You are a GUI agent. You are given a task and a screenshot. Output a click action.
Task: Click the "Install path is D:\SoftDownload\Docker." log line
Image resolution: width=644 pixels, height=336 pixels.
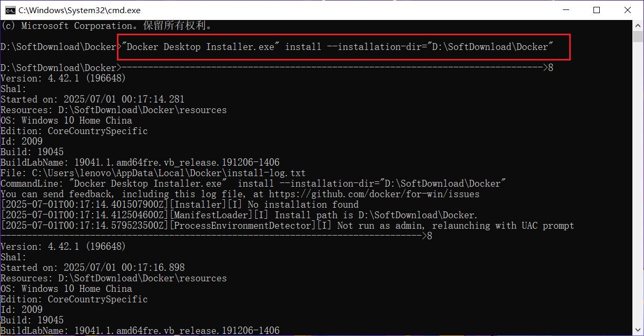coord(239,215)
